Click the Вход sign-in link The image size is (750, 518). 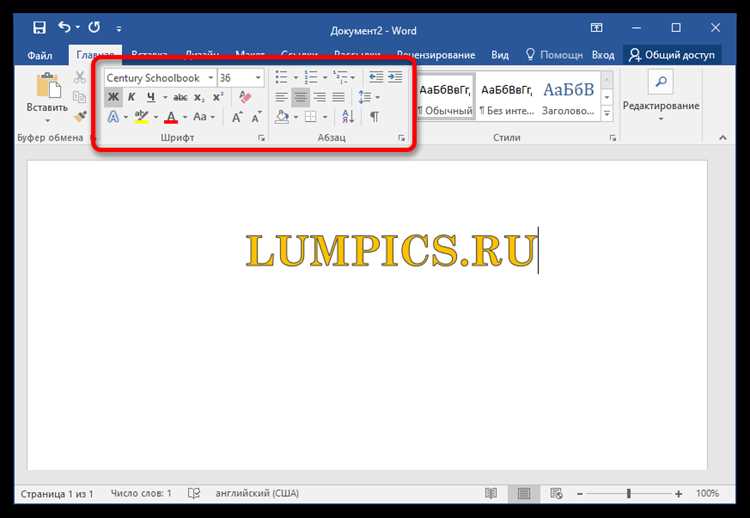(603, 55)
